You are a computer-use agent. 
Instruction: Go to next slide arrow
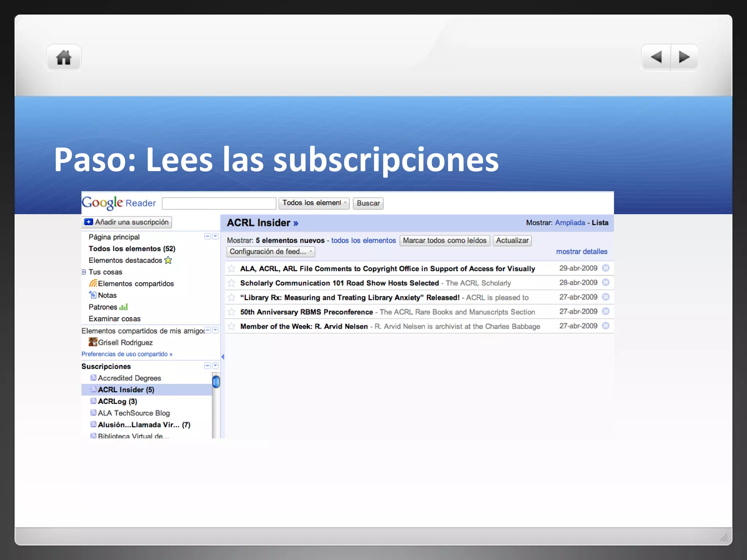685,57
